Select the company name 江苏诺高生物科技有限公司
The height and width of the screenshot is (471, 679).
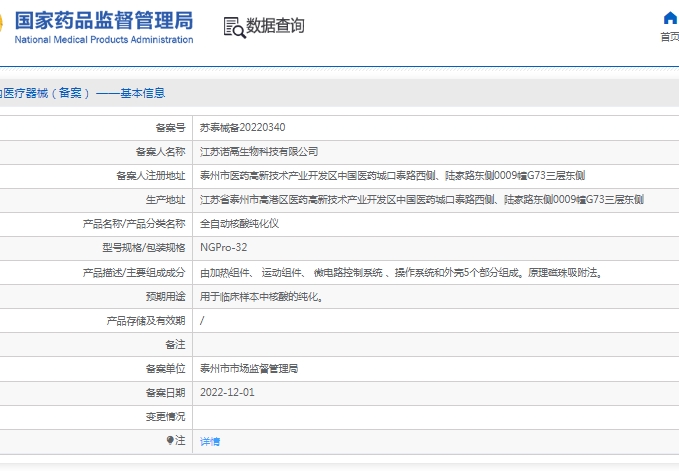click(259, 152)
